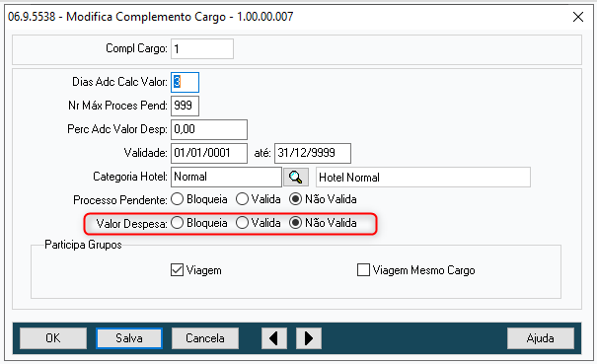Edit the Dias Adc Calc Valor field

(186, 82)
